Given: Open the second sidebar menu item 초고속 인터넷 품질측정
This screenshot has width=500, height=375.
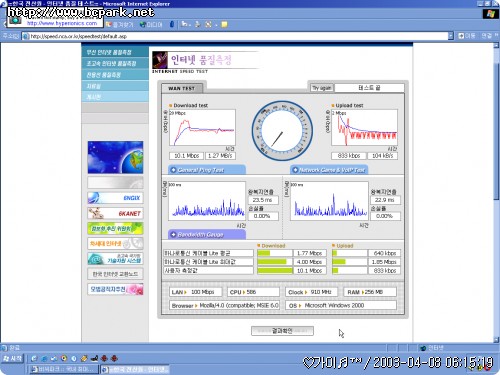Looking at the screenshot, I should (115, 63).
